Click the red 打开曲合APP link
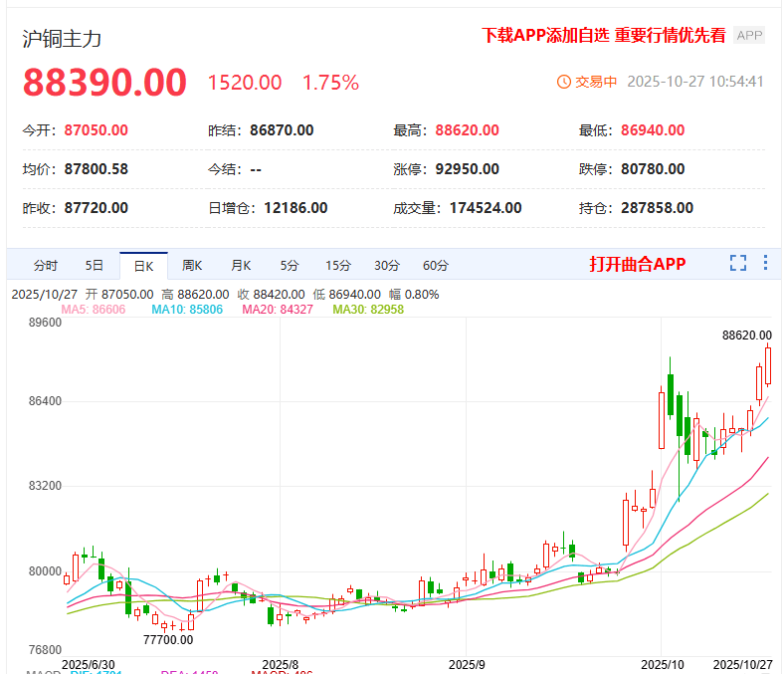The width and height of the screenshot is (784, 674). [637, 264]
